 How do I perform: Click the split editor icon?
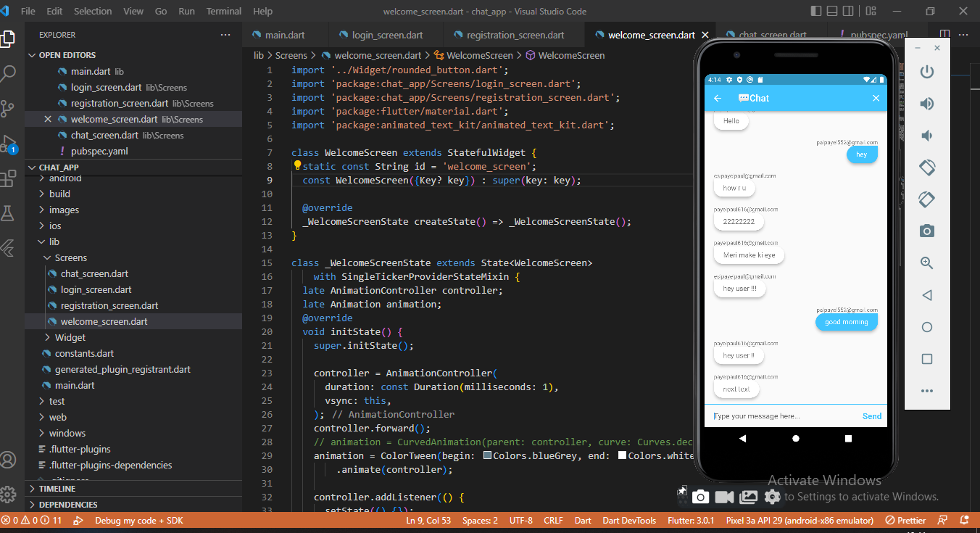944,35
